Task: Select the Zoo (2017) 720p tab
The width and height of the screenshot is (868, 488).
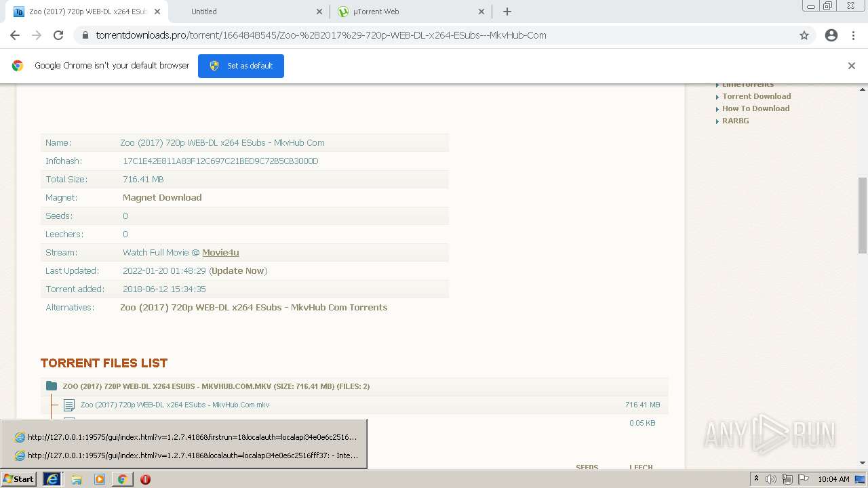Action: click(87, 12)
